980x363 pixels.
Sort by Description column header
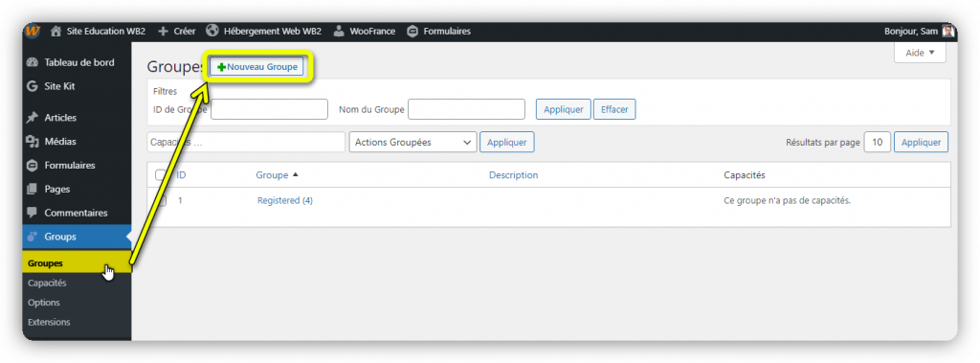click(513, 175)
